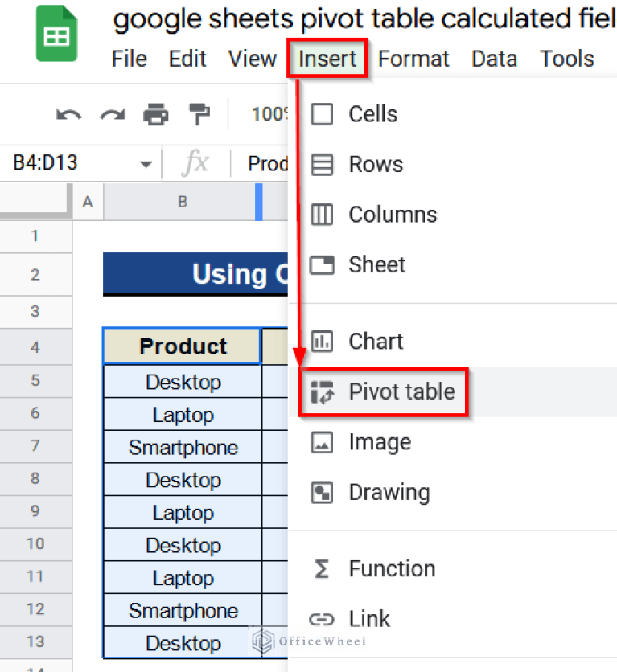
Task: Click the Google Sheets logo icon
Action: (x=56, y=34)
